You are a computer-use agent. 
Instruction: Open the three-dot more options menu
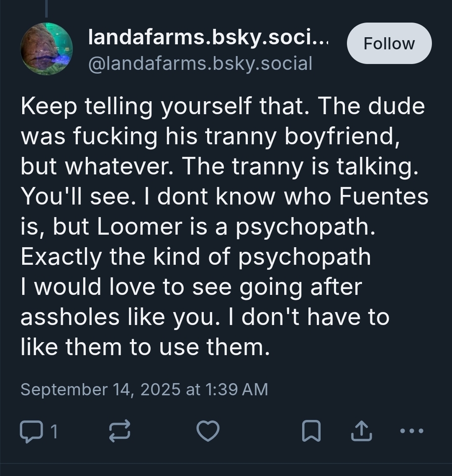412,431
